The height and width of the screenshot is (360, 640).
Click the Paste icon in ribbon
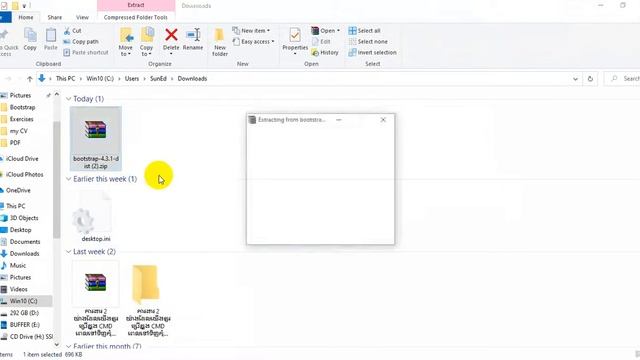click(x=51, y=39)
